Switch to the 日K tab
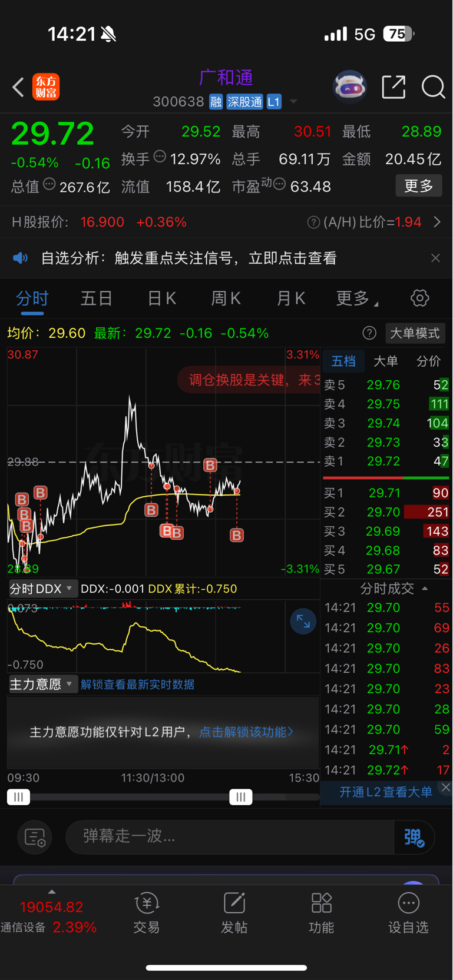The width and height of the screenshot is (453, 980). 161,298
